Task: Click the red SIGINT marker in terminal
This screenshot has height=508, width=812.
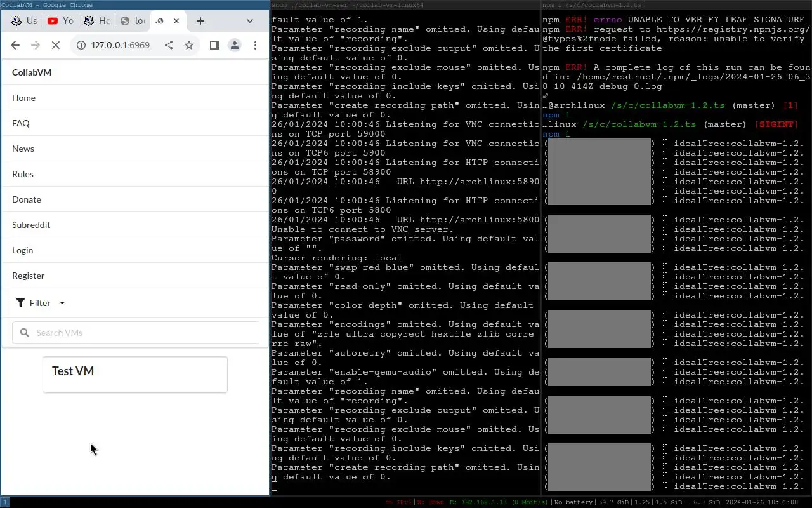Action: point(776,124)
